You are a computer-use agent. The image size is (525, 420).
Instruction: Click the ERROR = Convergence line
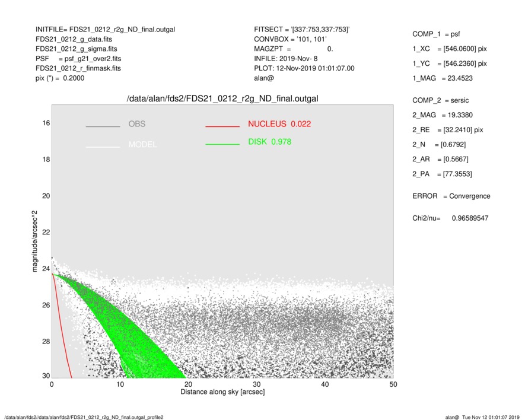(451, 196)
